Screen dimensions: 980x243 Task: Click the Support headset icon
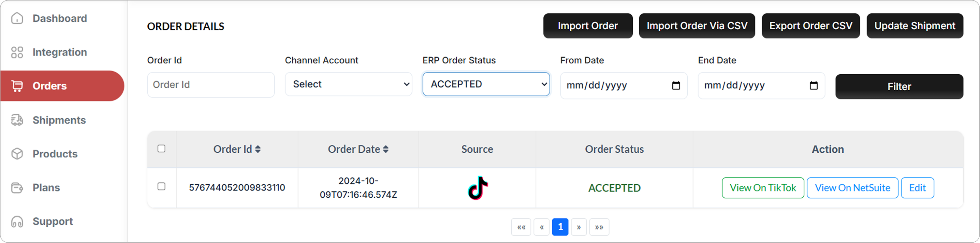[x=17, y=221]
